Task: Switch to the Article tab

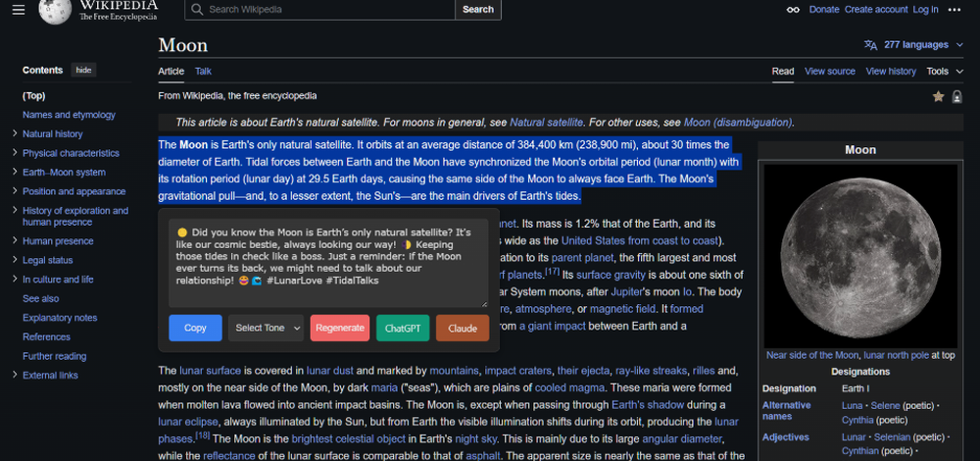Action: pyautogui.click(x=171, y=72)
